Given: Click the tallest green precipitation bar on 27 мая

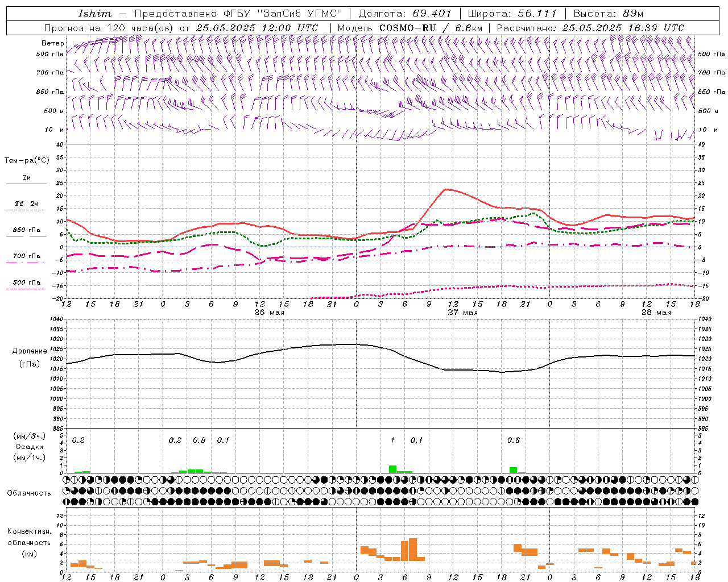Looking at the screenshot, I should (x=392, y=469).
